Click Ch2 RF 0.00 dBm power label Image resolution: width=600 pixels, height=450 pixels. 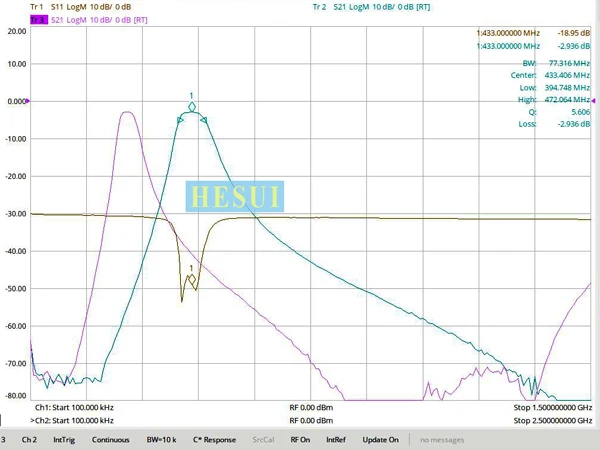pyautogui.click(x=311, y=421)
